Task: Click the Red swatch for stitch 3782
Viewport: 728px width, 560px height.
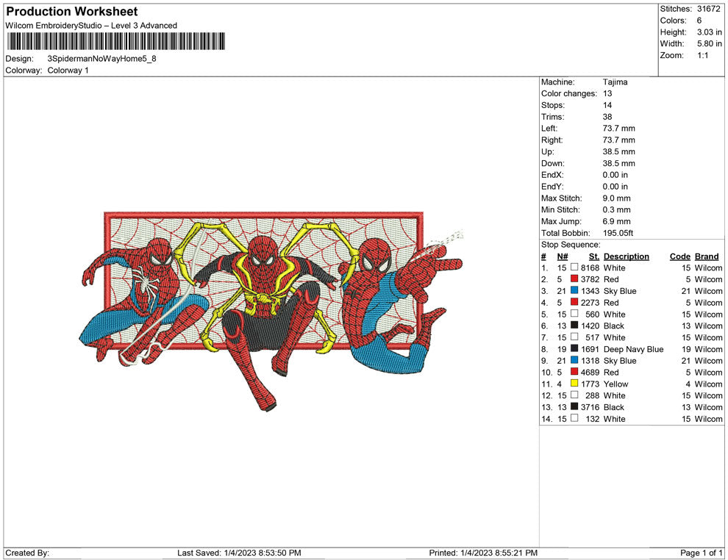Action: (x=574, y=279)
